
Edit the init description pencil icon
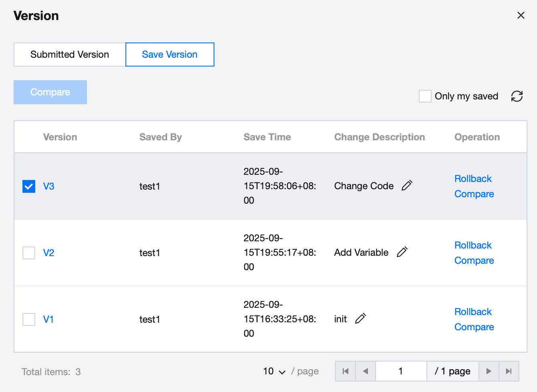360,319
